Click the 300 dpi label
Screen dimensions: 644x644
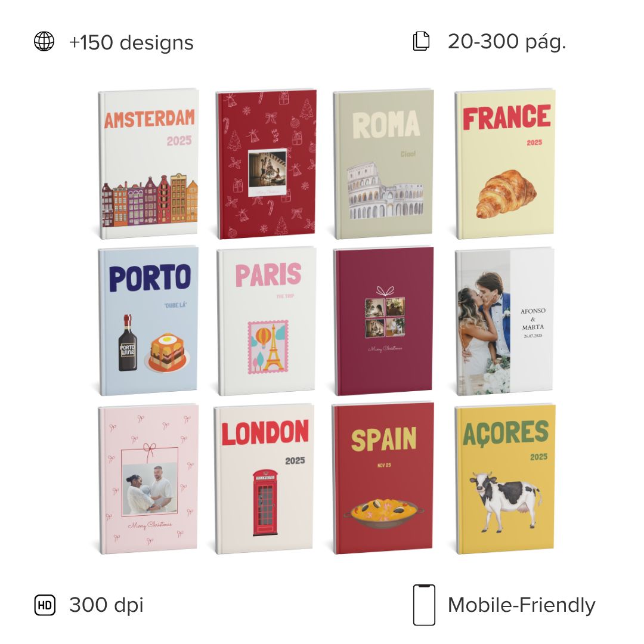[x=106, y=605]
